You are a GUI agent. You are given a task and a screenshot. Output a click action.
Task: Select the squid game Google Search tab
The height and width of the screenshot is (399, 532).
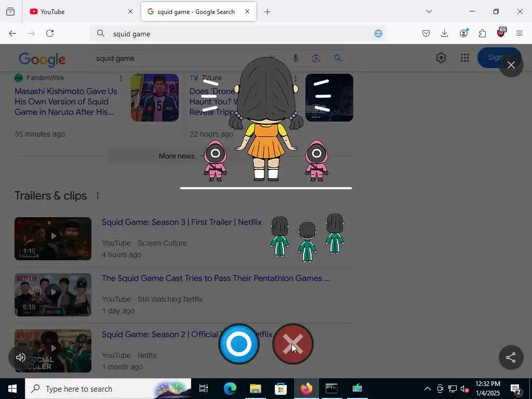(198, 11)
